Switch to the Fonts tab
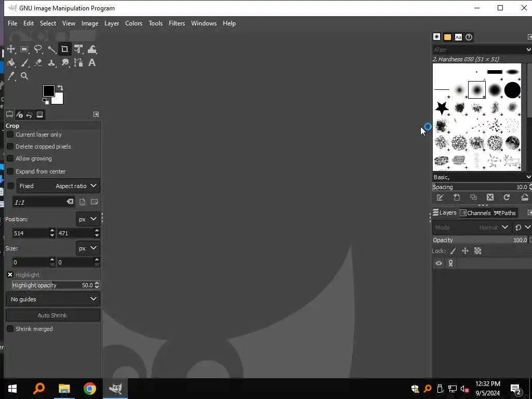 [x=458, y=37]
